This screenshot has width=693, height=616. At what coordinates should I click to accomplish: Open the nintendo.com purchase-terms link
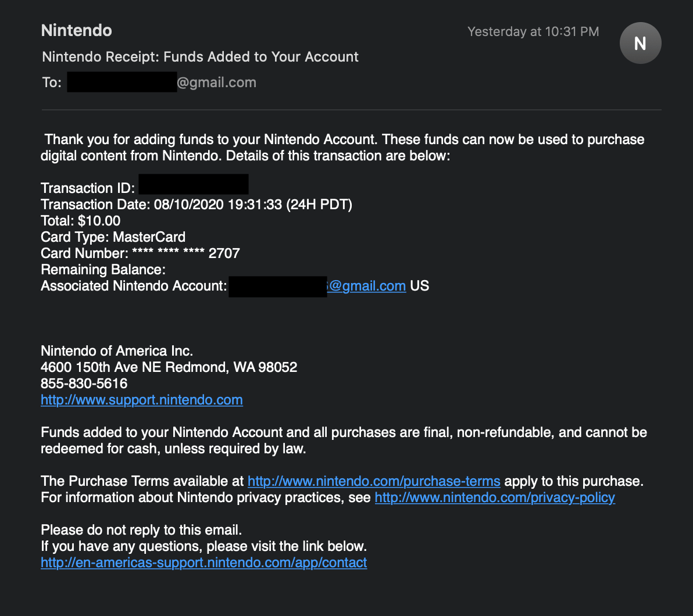pos(374,481)
